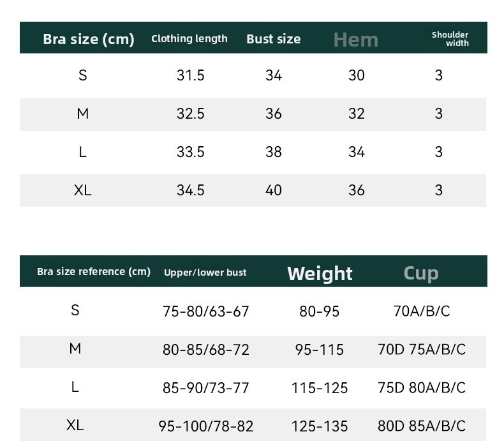Select the 'Clothing length' column header
This screenshot has width=504, height=441.
[x=189, y=38]
